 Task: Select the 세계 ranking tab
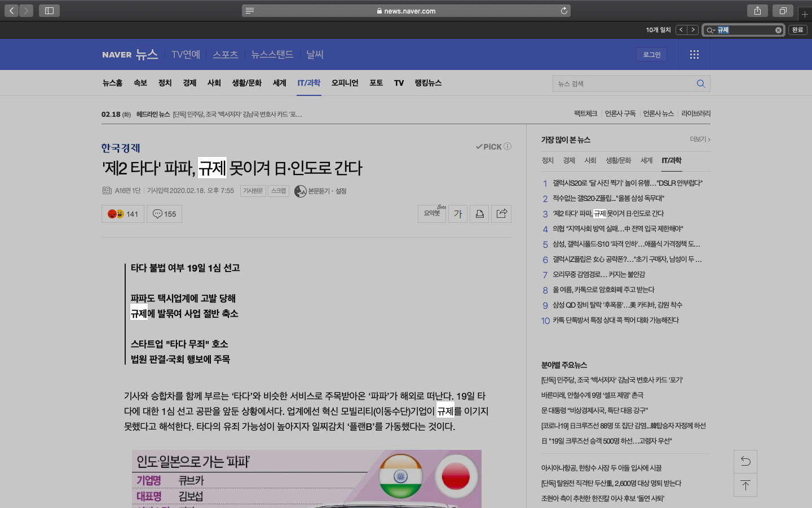pyautogui.click(x=646, y=160)
